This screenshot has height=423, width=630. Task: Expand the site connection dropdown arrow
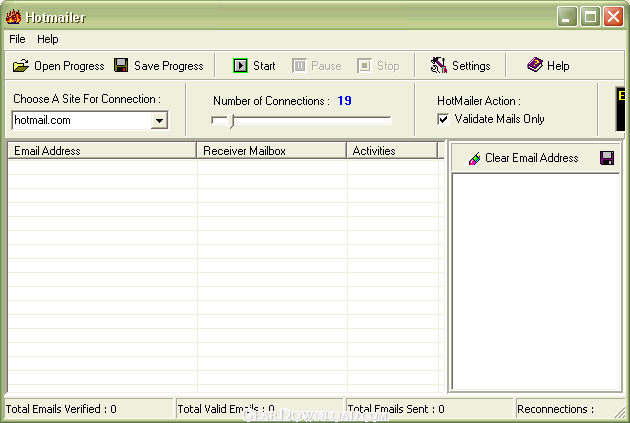click(x=160, y=121)
